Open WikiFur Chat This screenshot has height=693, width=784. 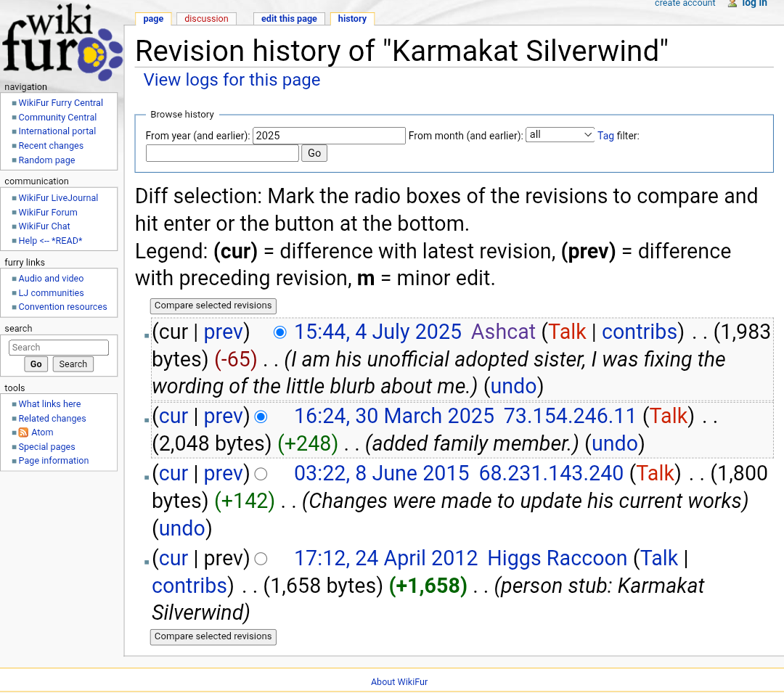point(44,226)
